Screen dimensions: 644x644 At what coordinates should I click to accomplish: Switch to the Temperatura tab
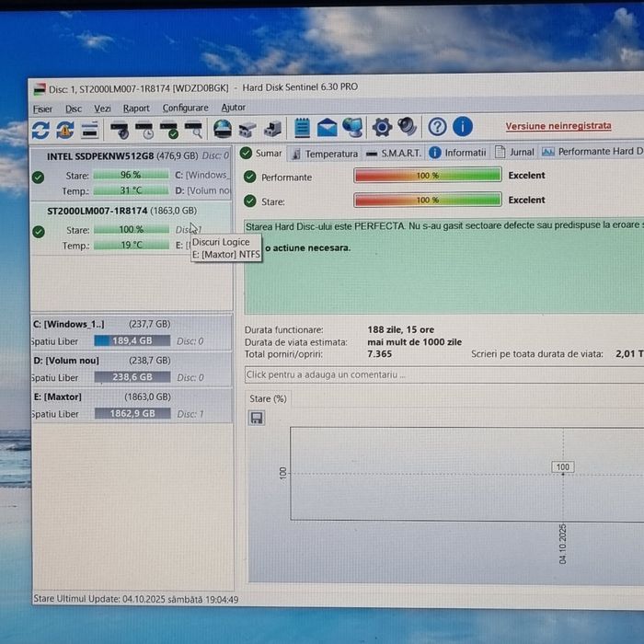pos(330,154)
